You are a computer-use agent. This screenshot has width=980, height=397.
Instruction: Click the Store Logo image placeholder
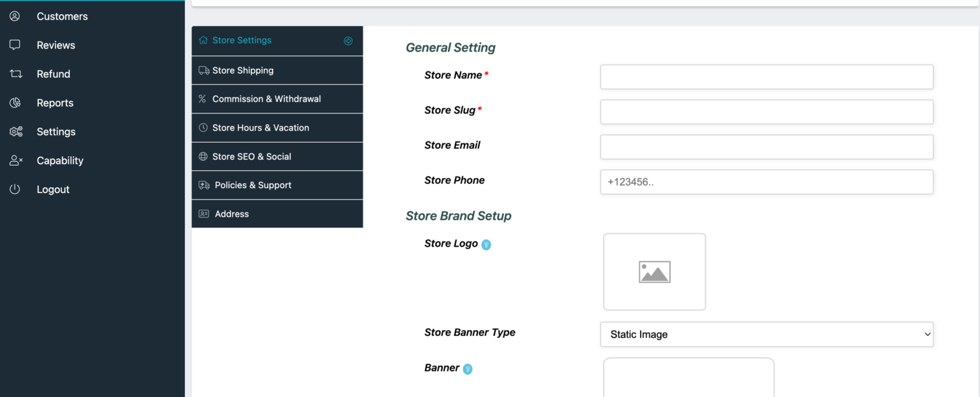(x=655, y=271)
